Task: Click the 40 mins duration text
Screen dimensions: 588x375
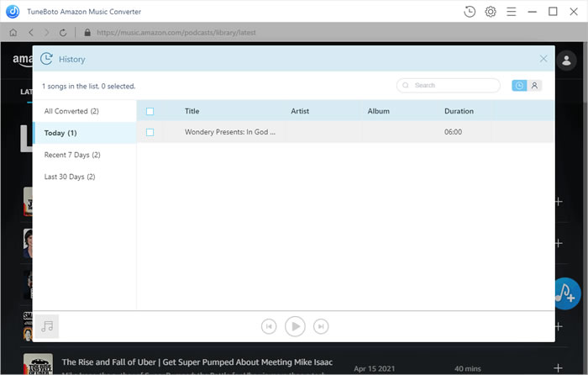Action: [468, 368]
